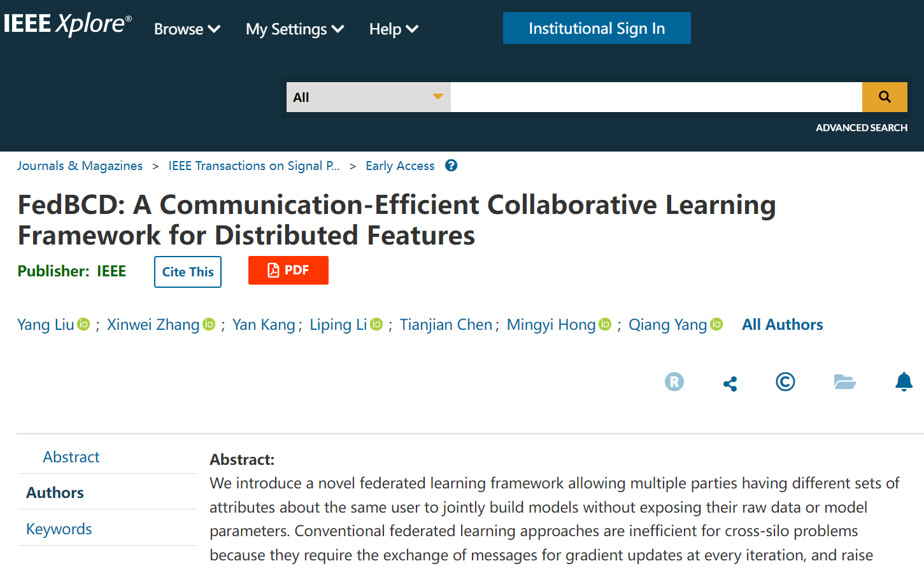Select the Abstract section tab
The height and width of the screenshot is (568, 924).
pos(71,457)
